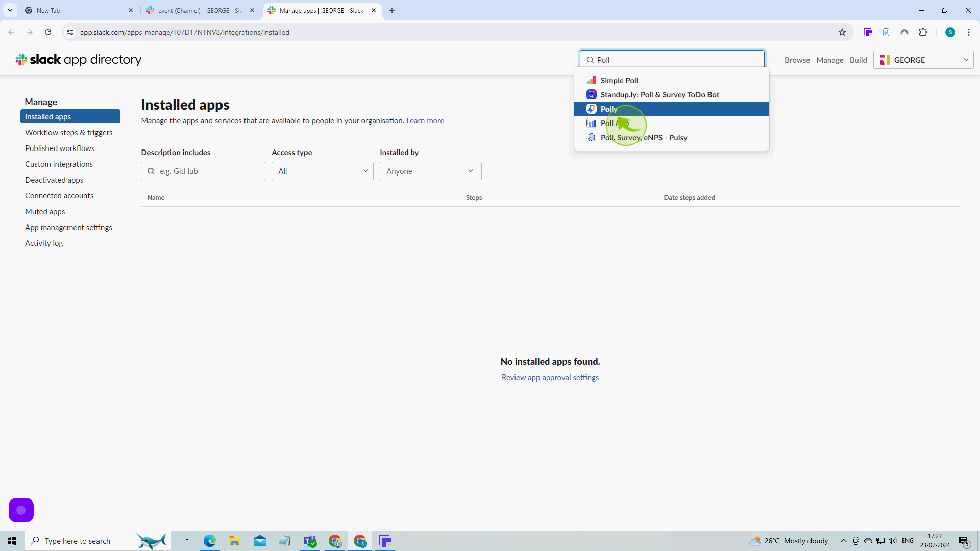The image size is (980, 551).
Task: Click the Slack app directory home icon
Action: click(x=22, y=60)
